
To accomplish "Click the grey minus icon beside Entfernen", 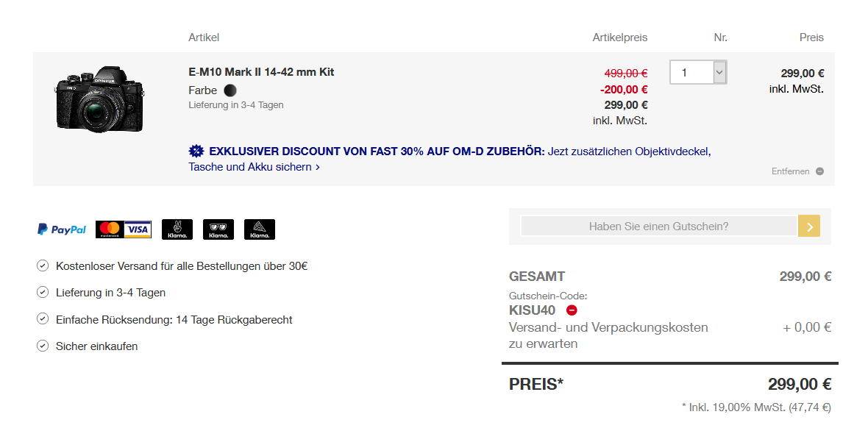I will [x=819, y=171].
